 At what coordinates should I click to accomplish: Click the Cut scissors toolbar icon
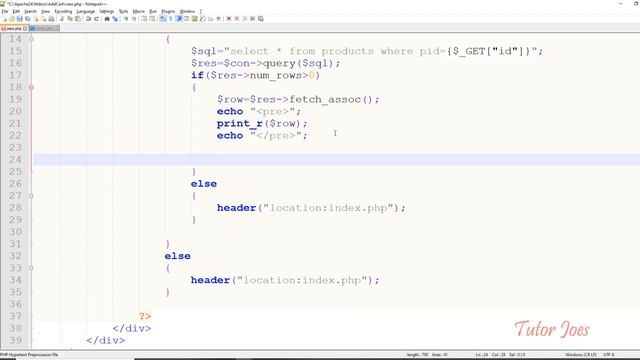point(61,19)
